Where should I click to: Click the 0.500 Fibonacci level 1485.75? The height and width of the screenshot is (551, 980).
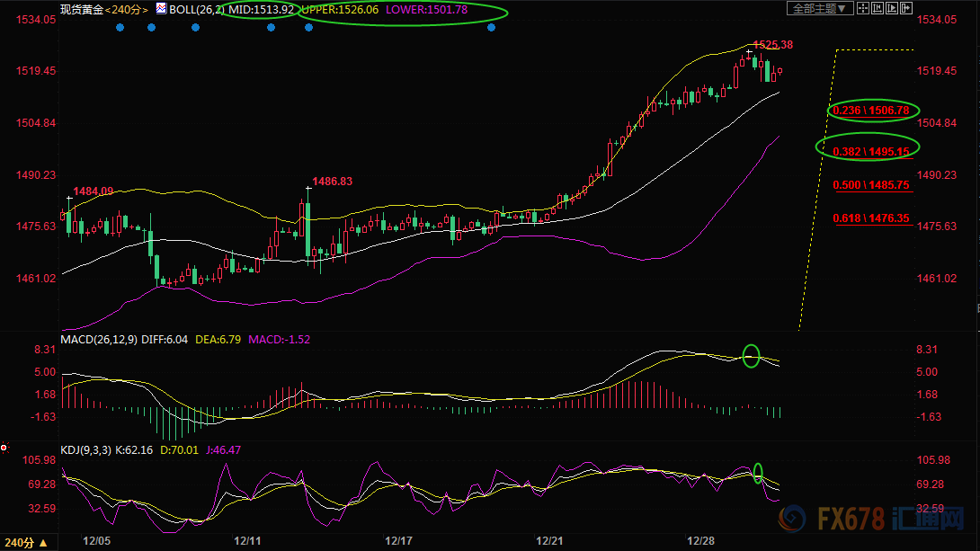click(871, 184)
